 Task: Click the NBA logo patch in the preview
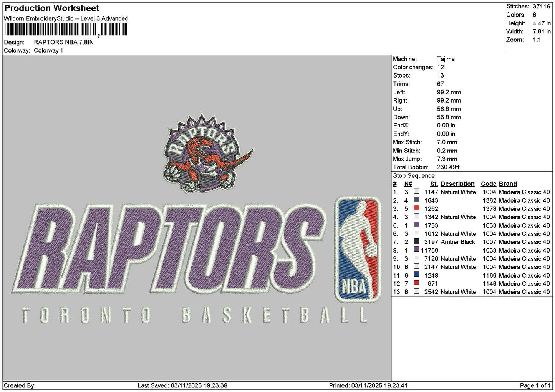point(357,250)
